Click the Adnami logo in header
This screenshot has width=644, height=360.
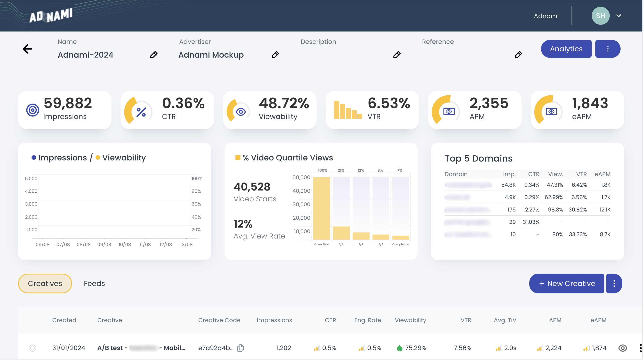(x=51, y=16)
